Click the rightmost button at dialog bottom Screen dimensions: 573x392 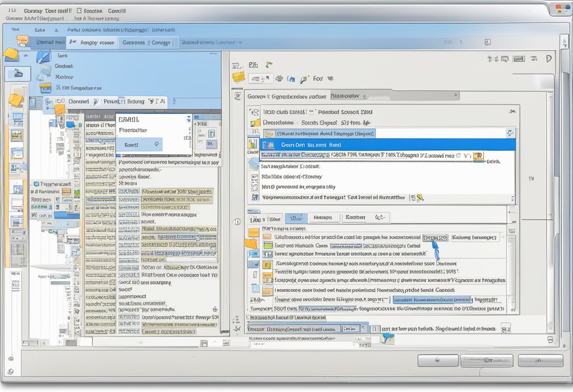[x=540, y=360]
